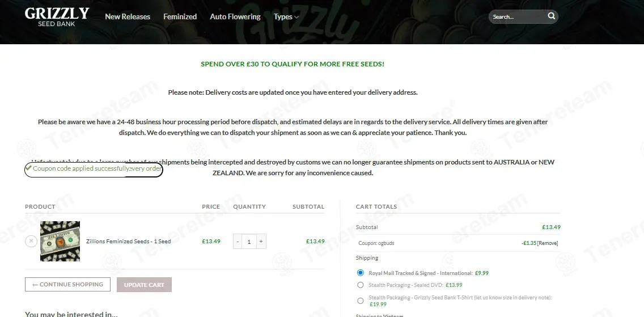The height and width of the screenshot is (317, 644).
Task: Expand the Types dropdown menu
Action: [286, 17]
